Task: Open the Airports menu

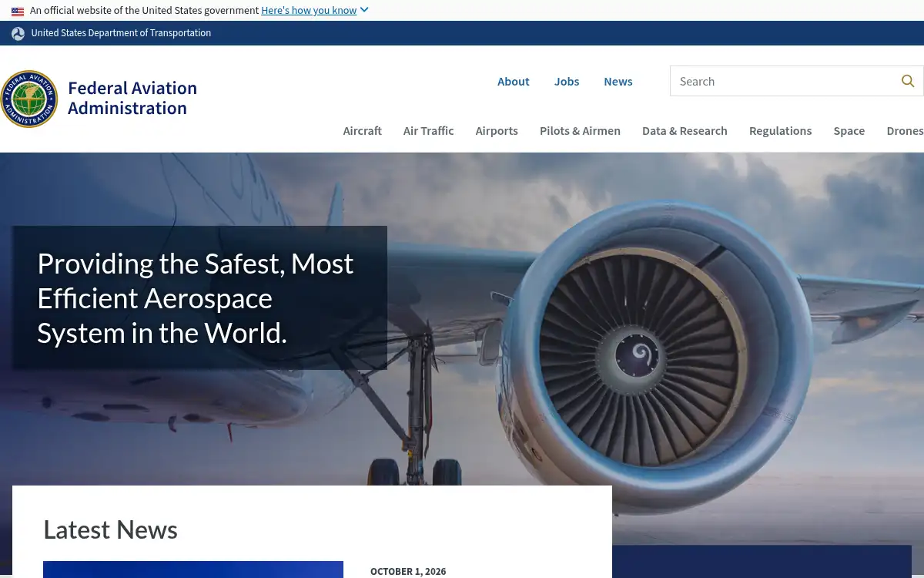Action: tap(497, 131)
